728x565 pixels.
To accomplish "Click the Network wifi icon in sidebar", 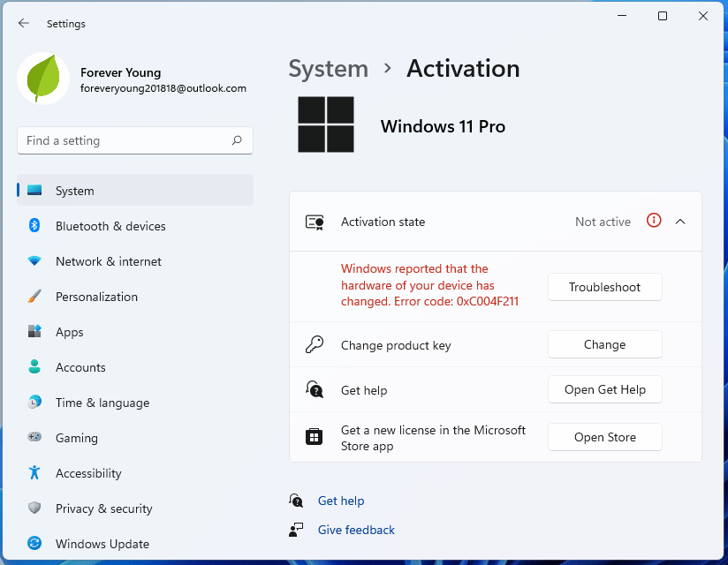I will click(34, 260).
